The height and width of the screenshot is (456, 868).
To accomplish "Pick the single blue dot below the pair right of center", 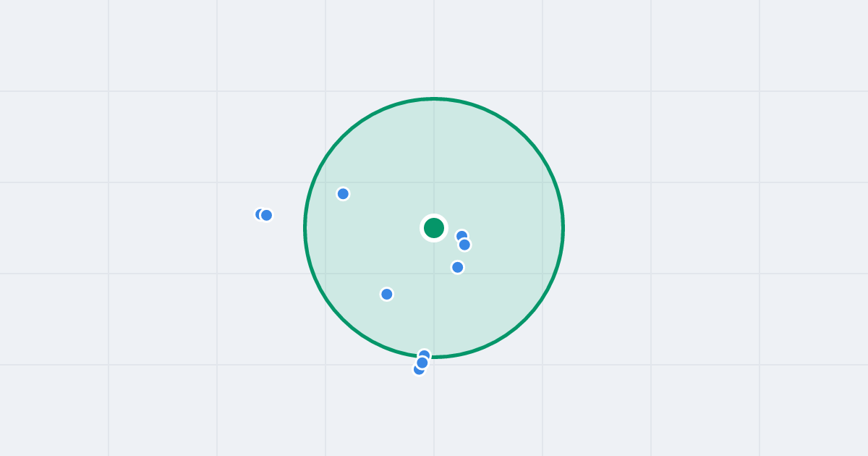I will point(458,267).
